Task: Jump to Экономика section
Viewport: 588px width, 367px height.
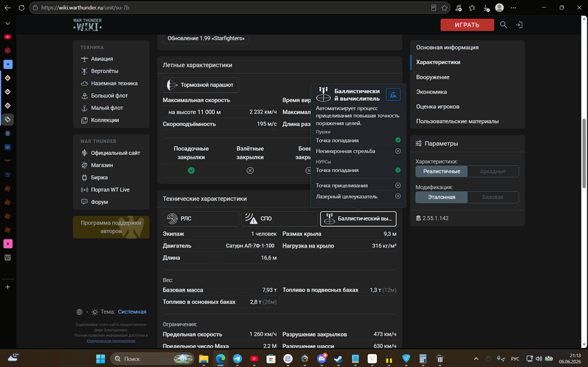Action: [431, 92]
